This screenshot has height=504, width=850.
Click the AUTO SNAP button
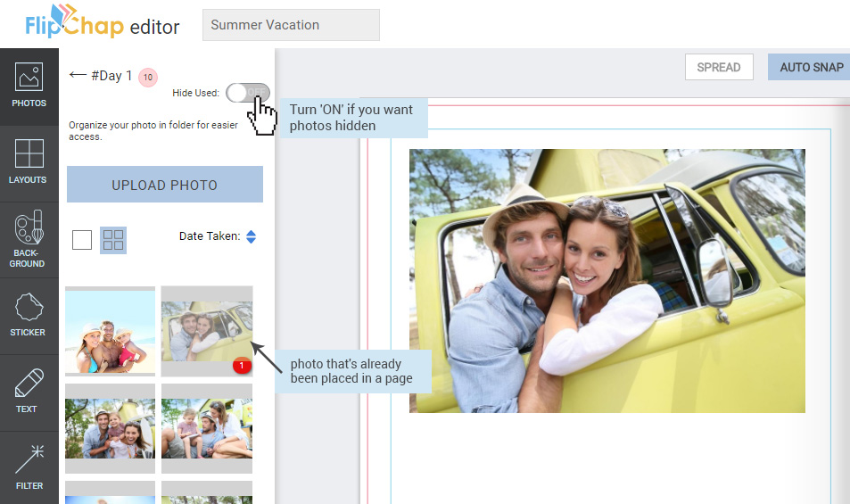811,67
